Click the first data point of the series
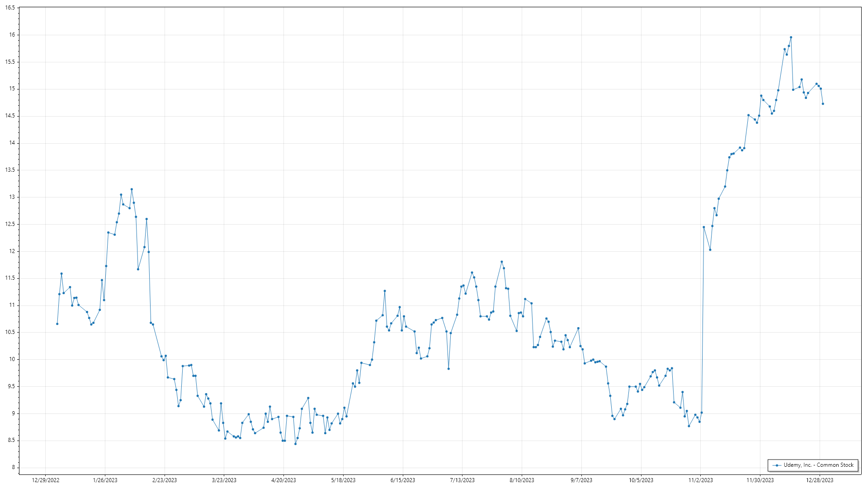Screen dimensions: 868x488 pos(57,324)
